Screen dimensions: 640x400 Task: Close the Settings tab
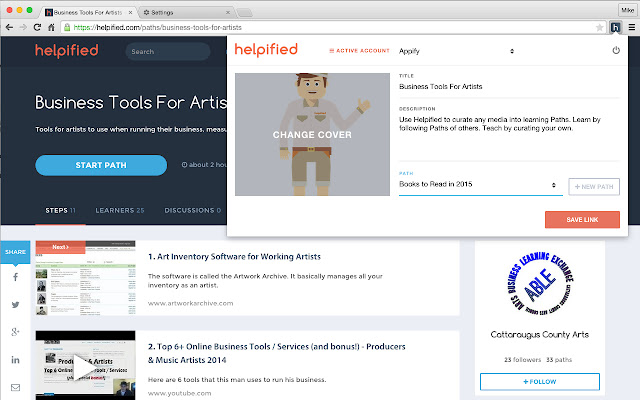click(228, 13)
